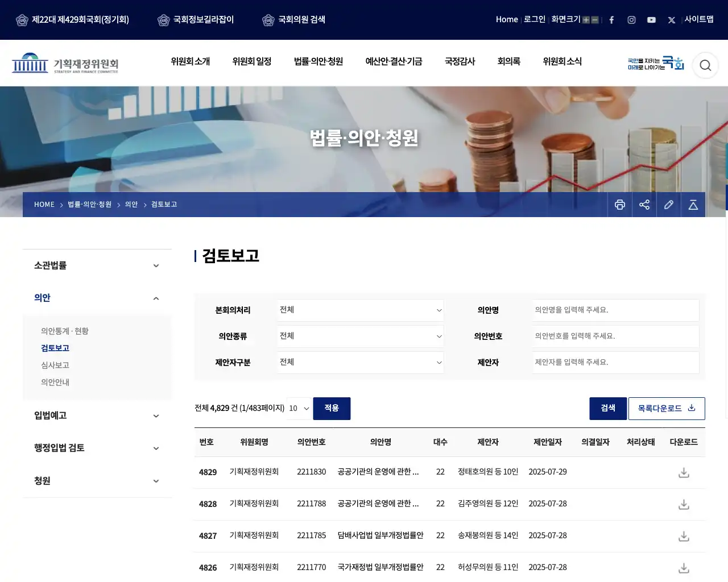
Task: Increase screen size with plus icon
Action: pyautogui.click(x=586, y=20)
